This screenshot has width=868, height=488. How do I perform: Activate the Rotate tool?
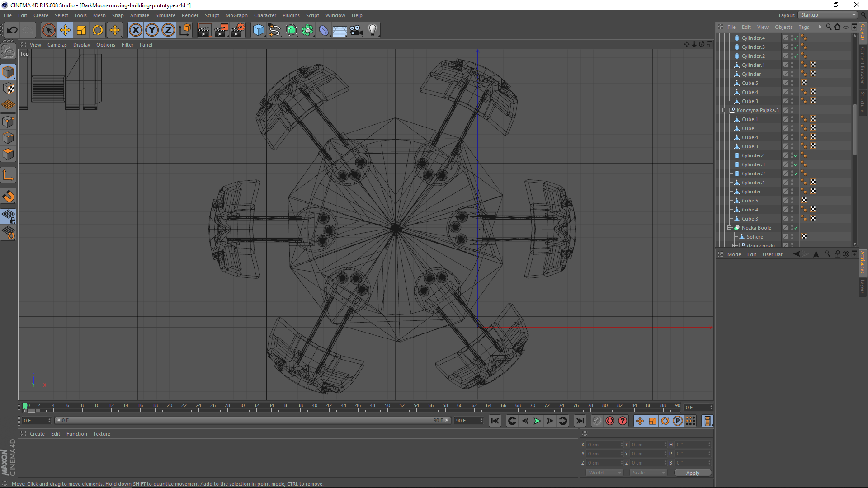click(98, 30)
